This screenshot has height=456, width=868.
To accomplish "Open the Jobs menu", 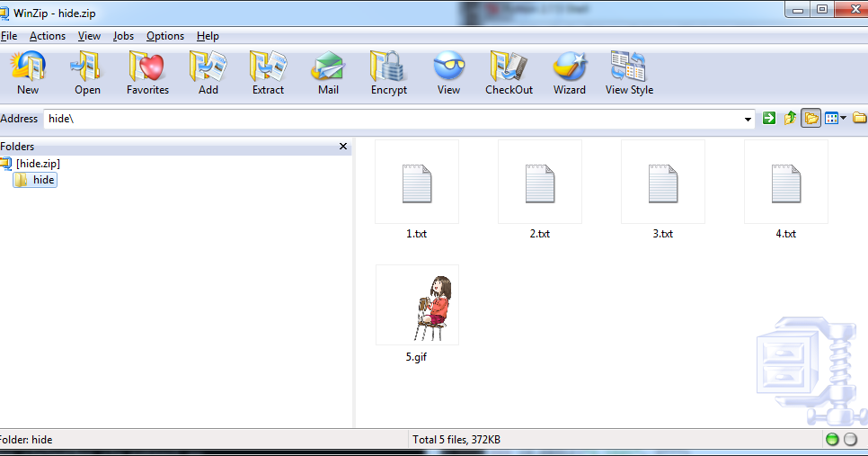I will [123, 36].
